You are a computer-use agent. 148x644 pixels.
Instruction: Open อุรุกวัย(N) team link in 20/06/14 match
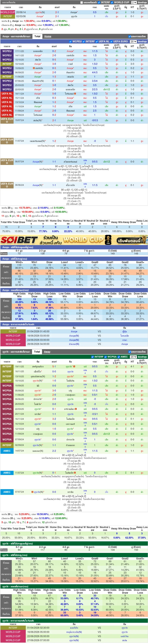tap(40, 12)
